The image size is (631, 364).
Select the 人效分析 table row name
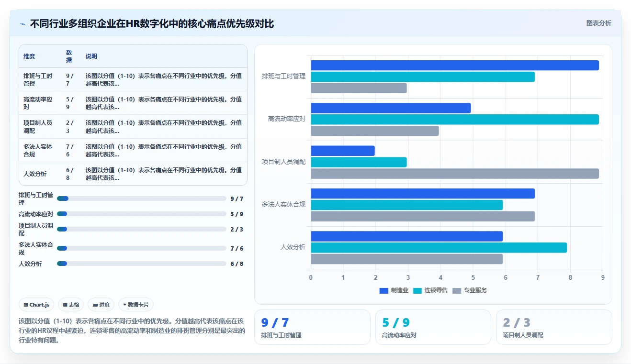[x=35, y=174]
